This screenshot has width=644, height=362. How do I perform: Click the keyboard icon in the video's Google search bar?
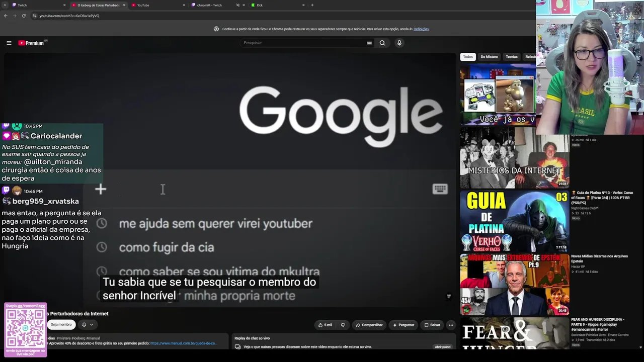point(440,189)
